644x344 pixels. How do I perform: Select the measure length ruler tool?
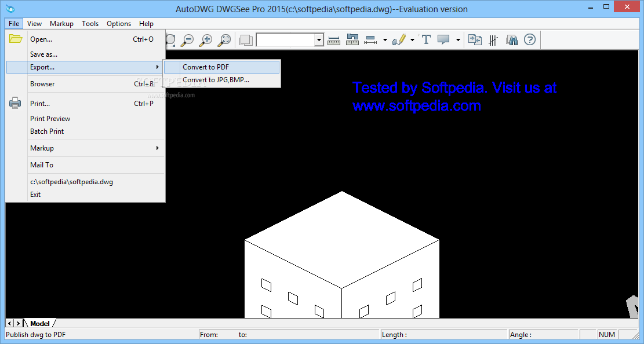[x=334, y=40]
